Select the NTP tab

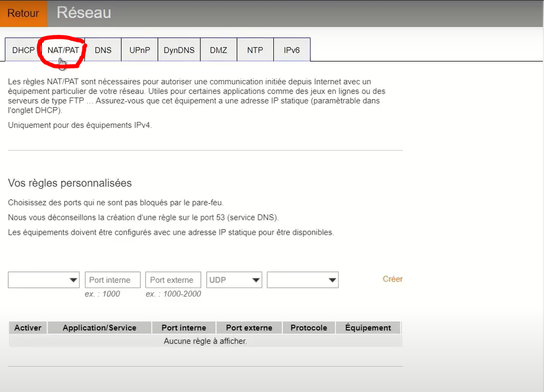pyautogui.click(x=255, y=50)
